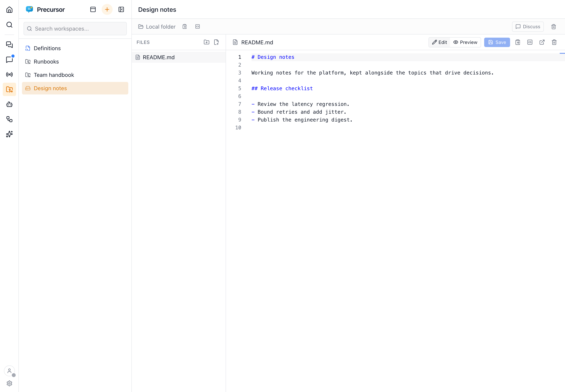565x392 pixels.
Task: Click editor line '# Design notes'
Action: click(273, 57)
